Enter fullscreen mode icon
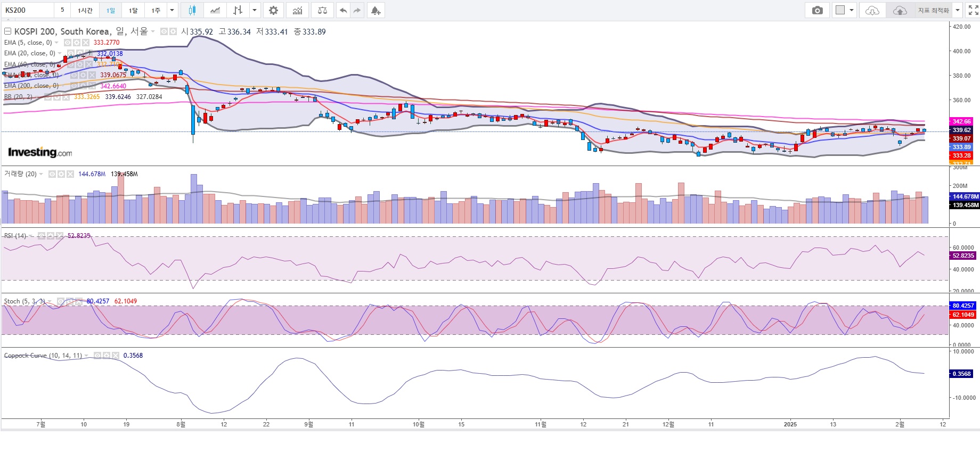The width and height of the screenshot is (980, 469). (973, 10)
